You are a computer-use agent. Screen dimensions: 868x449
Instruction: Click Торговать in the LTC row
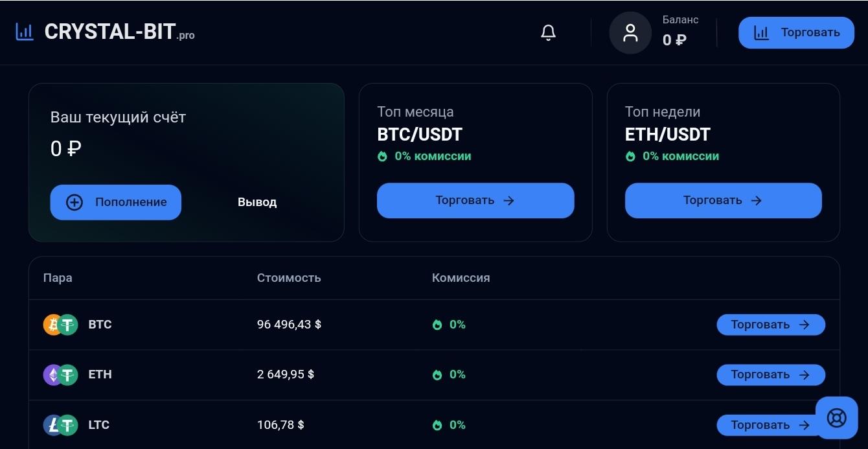[x=770, y=425]
